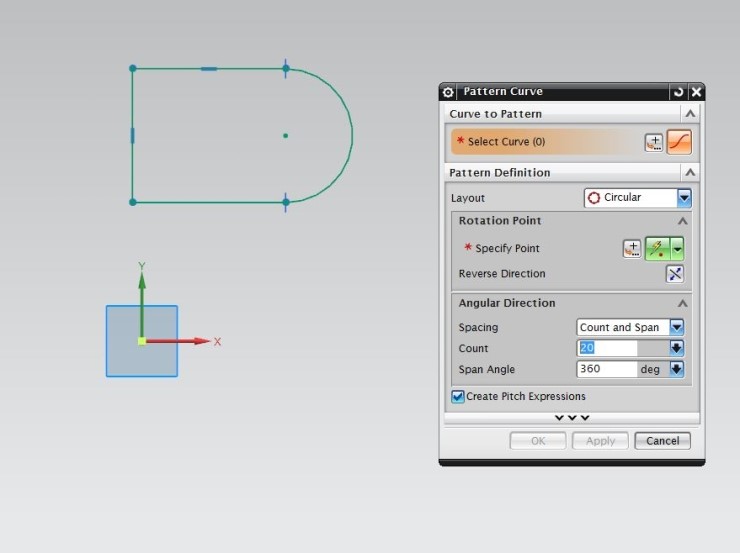Image resolution: width=740 pixels, height=553 pixels.
Task: Click the 'Layout' label
Action: click(468, 198)
